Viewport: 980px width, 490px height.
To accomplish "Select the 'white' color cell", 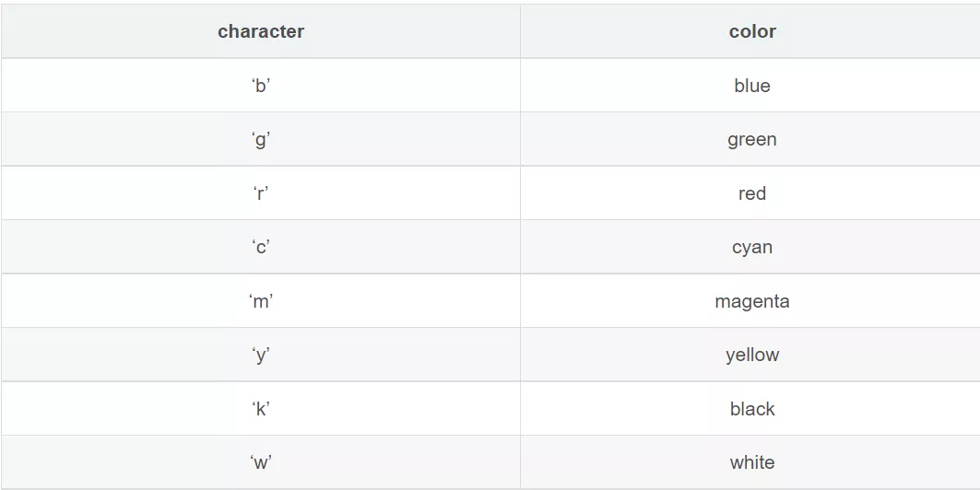I will 752,462.
